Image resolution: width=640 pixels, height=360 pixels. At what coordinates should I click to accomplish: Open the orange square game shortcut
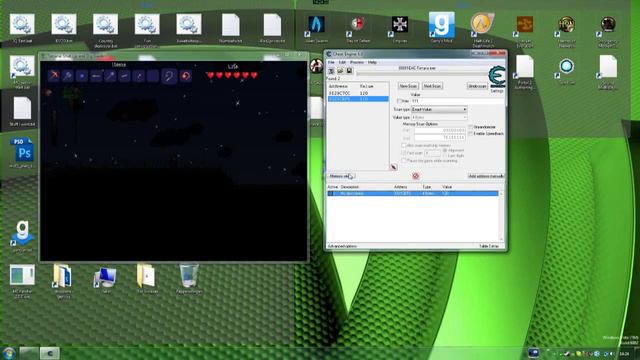525,30
